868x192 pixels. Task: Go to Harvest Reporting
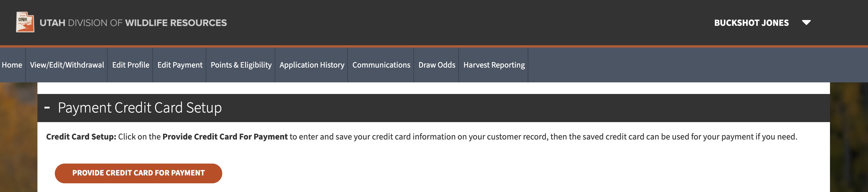(x=494, y=65)
